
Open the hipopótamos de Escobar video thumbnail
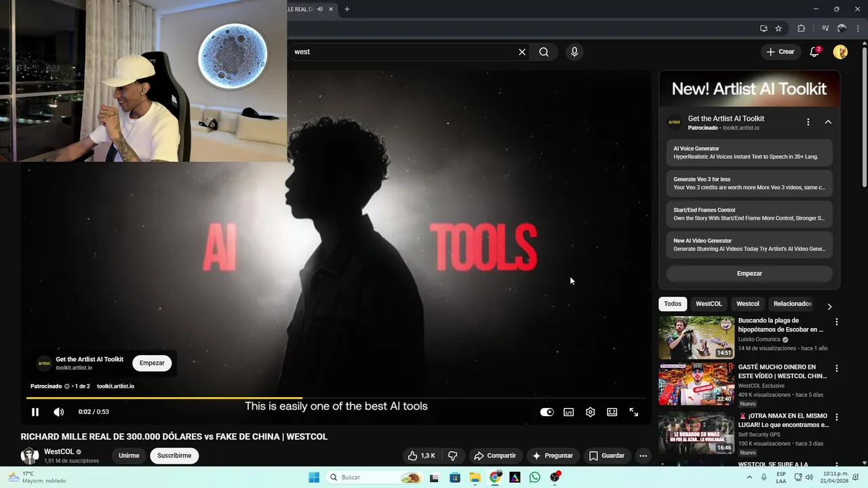(696, 338)
